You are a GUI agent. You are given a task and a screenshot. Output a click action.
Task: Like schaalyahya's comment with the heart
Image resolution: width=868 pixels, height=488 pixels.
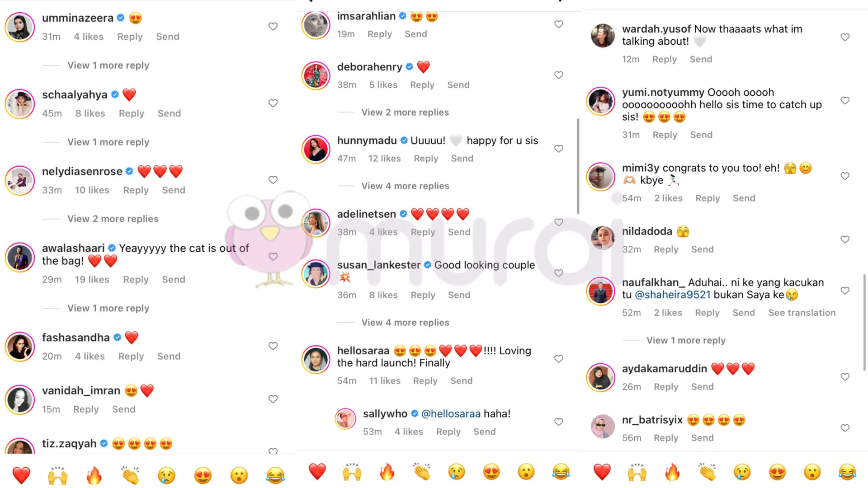[x=273, y=103]
